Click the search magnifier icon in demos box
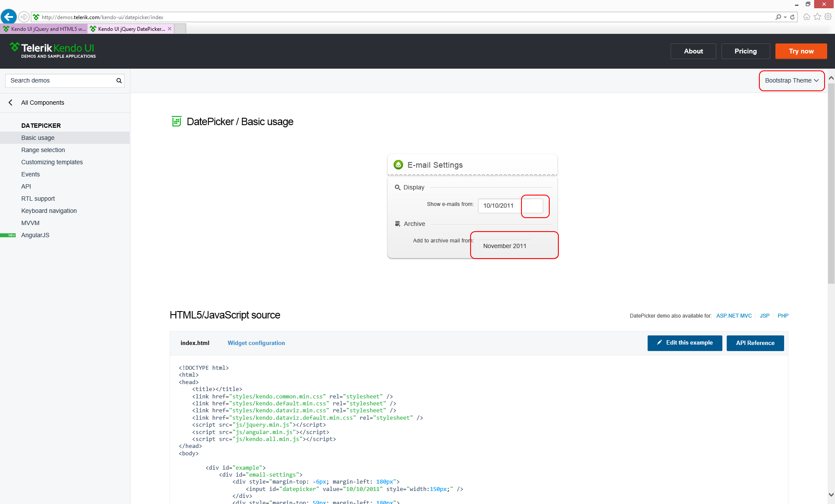This screenshot has width=835, height=504. pos(119,81)
